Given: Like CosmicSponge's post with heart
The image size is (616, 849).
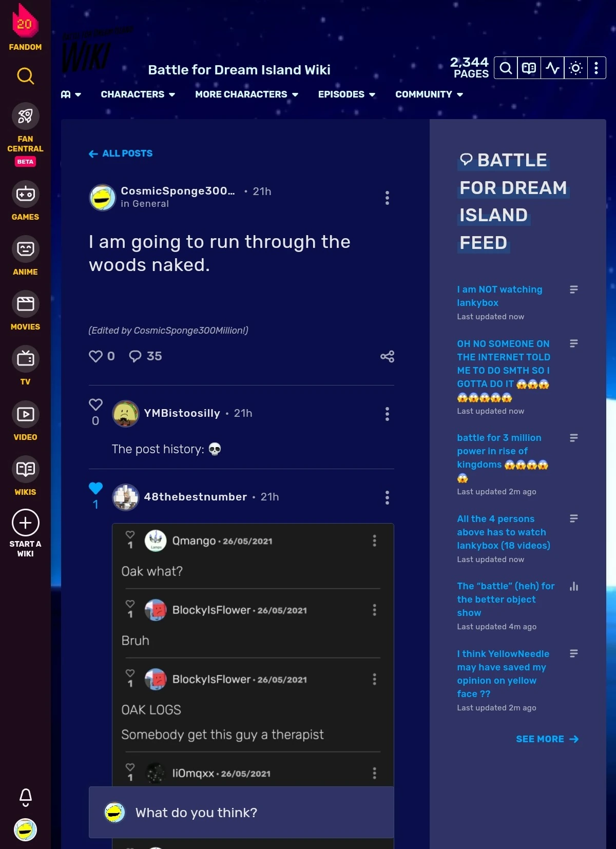Looking at the screenshot, I should (95, 356).
